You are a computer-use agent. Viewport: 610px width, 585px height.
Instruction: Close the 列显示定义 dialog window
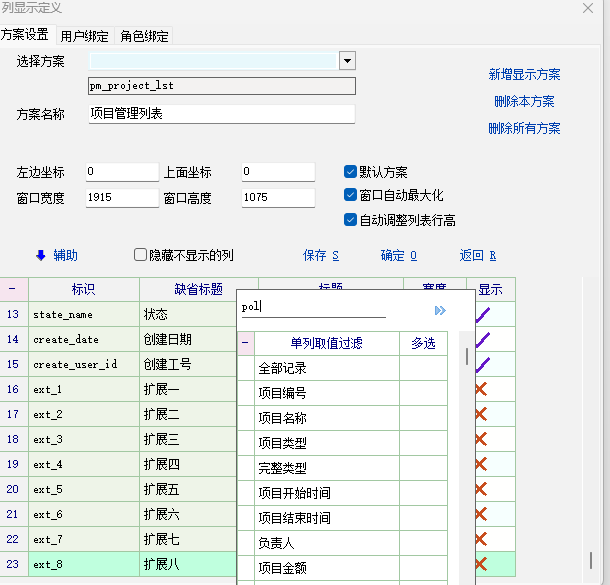pyautogui.click(x=588, y=8)
